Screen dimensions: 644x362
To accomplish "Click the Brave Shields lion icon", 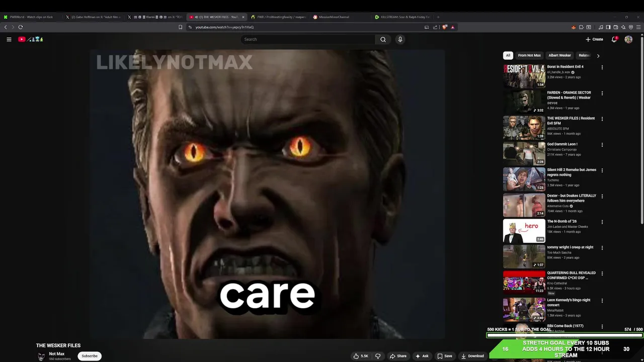I will (x=445, y=27).
